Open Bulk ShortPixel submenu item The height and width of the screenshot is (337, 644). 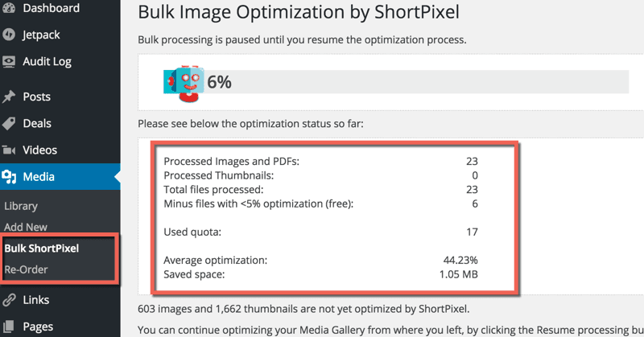[43, 249]
